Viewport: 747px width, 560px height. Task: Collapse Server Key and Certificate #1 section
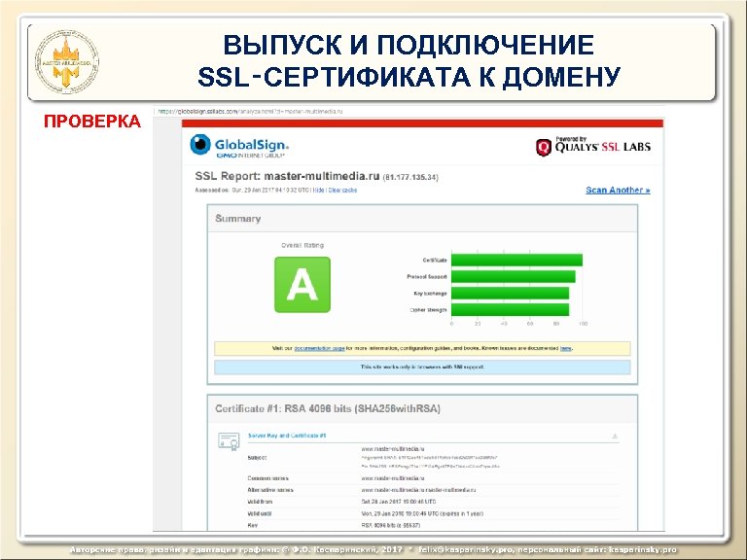615,436
